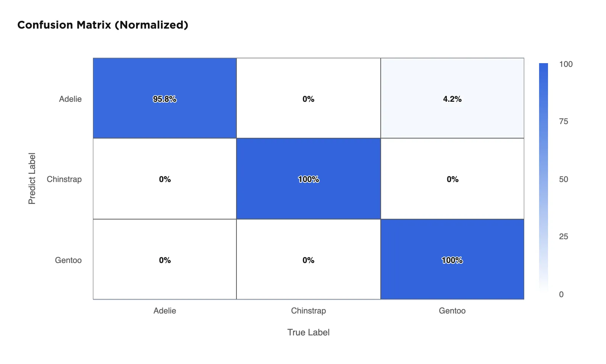Click the 100% Chinstrap diagonal cell
The image size is (606, 364).
[x=308, y=179]
